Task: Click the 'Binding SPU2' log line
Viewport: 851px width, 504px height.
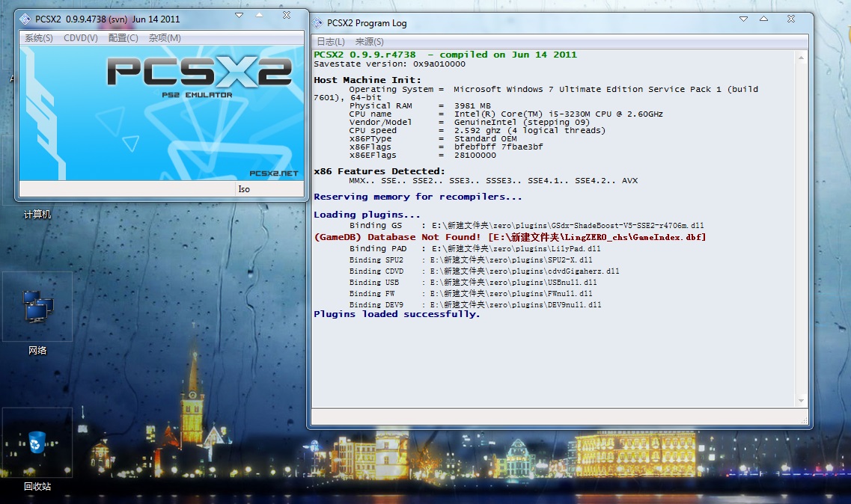Action: 471,260
